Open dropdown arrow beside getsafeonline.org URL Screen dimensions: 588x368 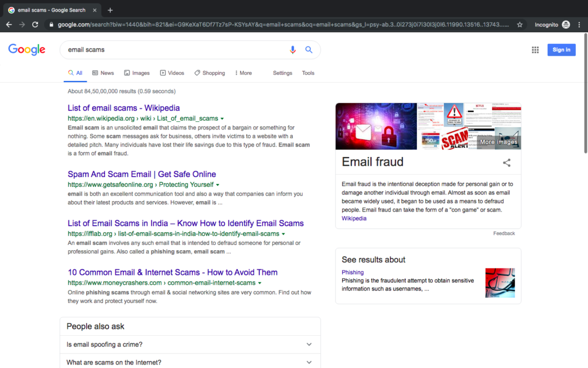coord(218,185)
